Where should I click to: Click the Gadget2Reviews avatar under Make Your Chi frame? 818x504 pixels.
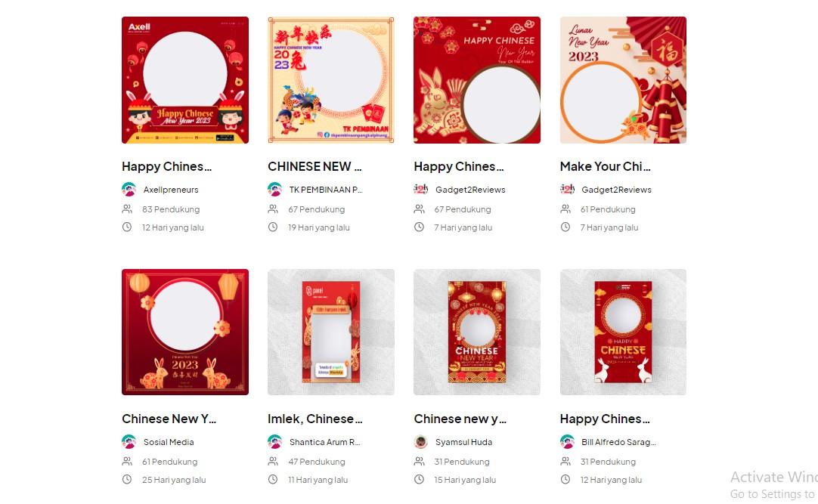(567, 189)
